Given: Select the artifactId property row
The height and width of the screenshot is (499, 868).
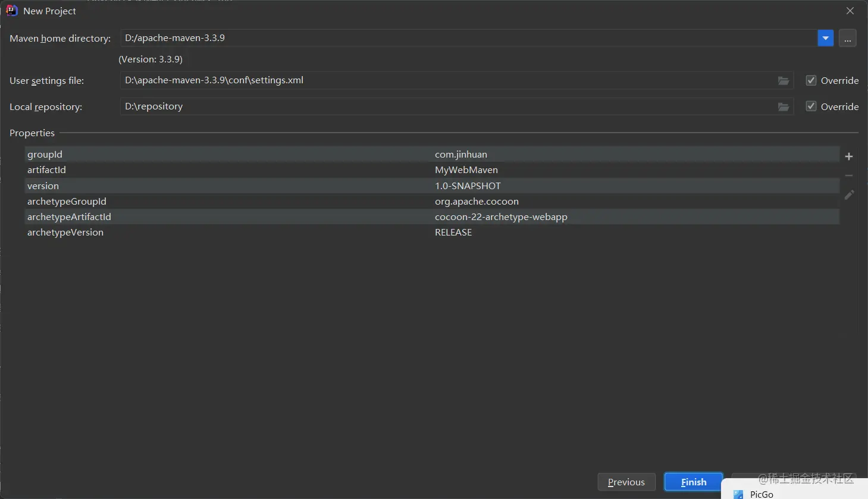Looking at the screenshot, I should tap(432, 170).
